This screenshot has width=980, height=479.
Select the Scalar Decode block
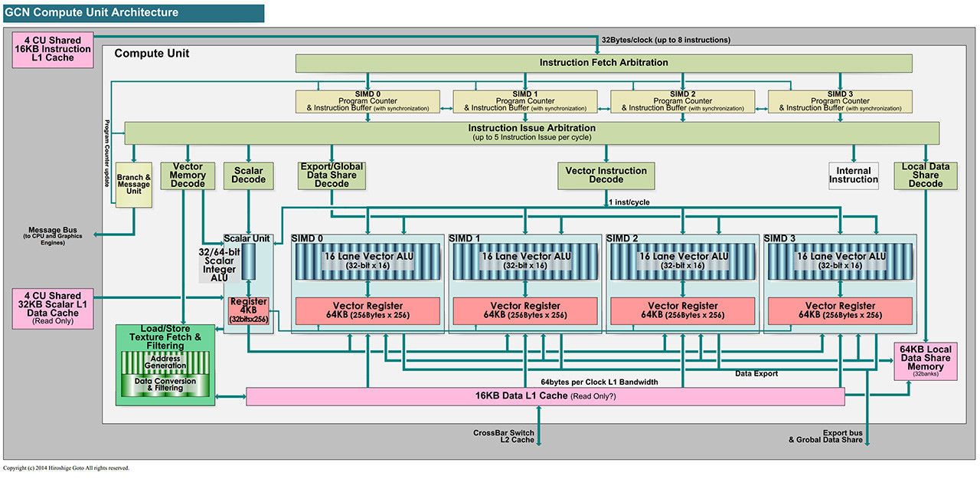click(x=247, y=176)
